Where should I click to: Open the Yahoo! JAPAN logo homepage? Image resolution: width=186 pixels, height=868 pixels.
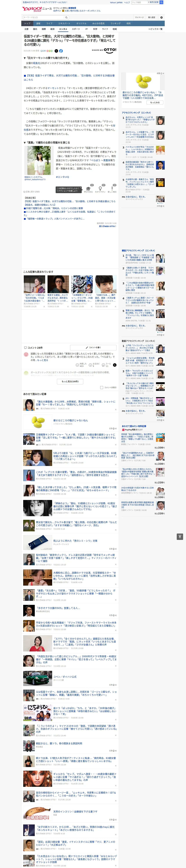[32, 9]
